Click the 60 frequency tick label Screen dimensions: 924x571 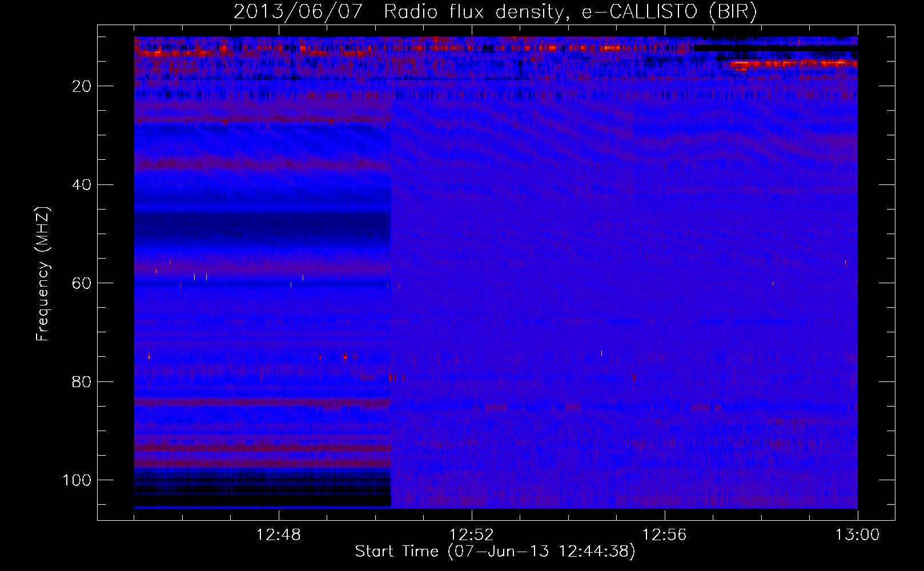click(82, 283)
